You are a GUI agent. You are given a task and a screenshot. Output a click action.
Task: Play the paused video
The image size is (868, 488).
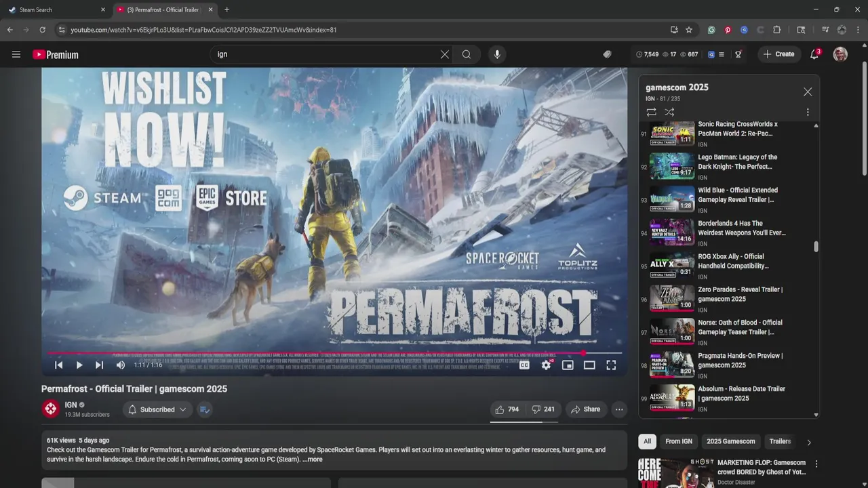[79, 365]
